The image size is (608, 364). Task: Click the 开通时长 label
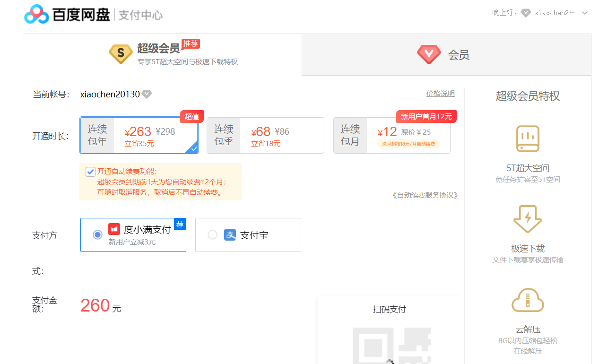(x=51, y=136)
